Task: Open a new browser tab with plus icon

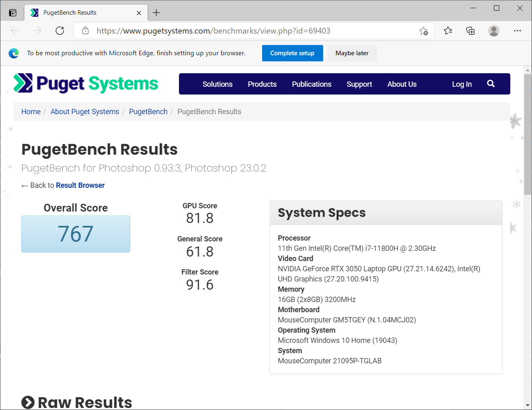Action: 156,13
